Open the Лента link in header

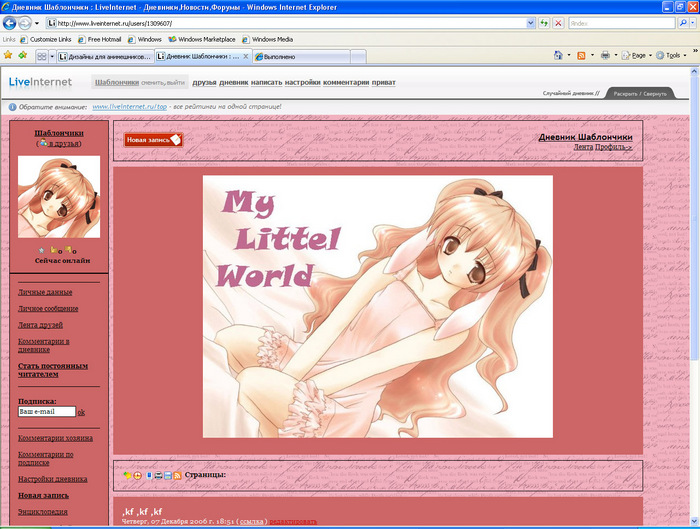point(583,147)
